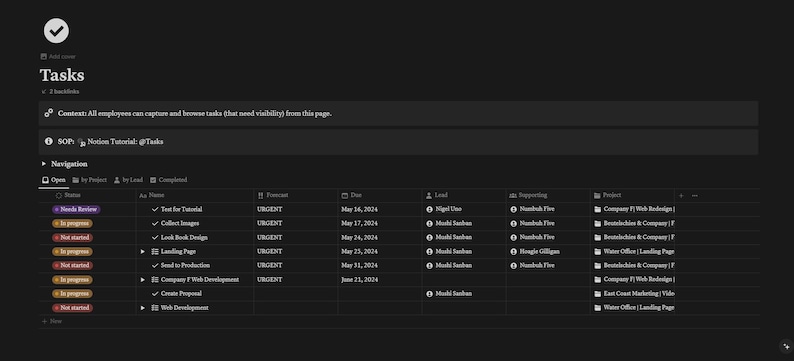Switch to the Completed tab
This screenshot has height=361, width=794.
(169, 180)
